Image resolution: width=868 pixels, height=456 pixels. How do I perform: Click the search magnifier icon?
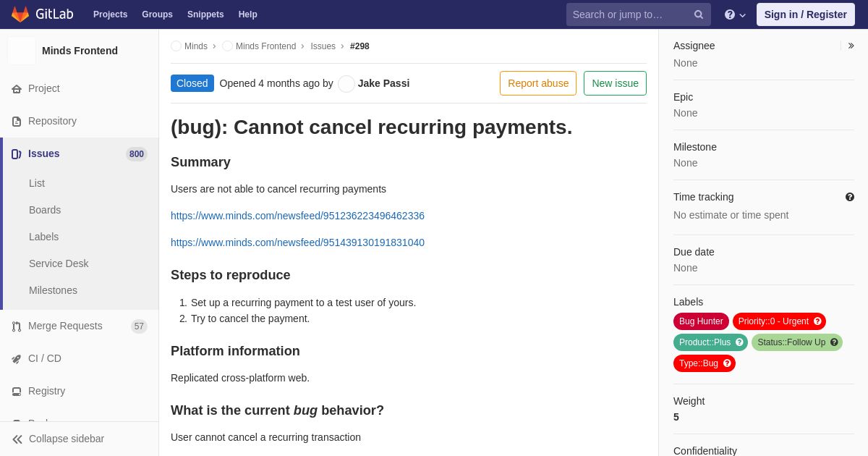pos(698,14)
